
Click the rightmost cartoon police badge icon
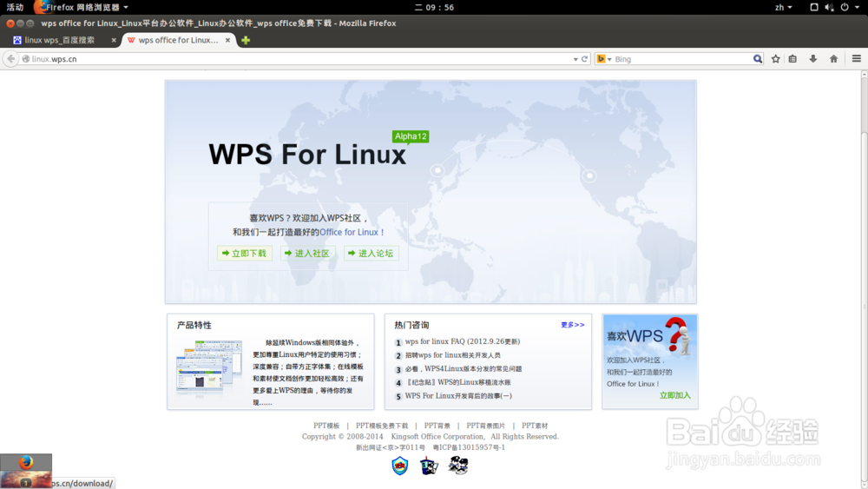(458, 466)
